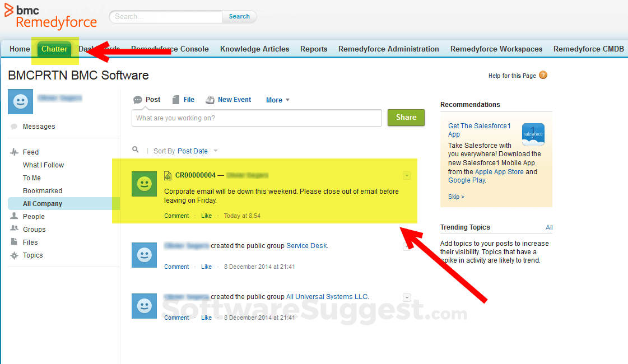Viewport: 628px width, 364px height.
Task: Switch to Remedyforce Administration tab
Action: pyautogui.click(x=388, y=49)
